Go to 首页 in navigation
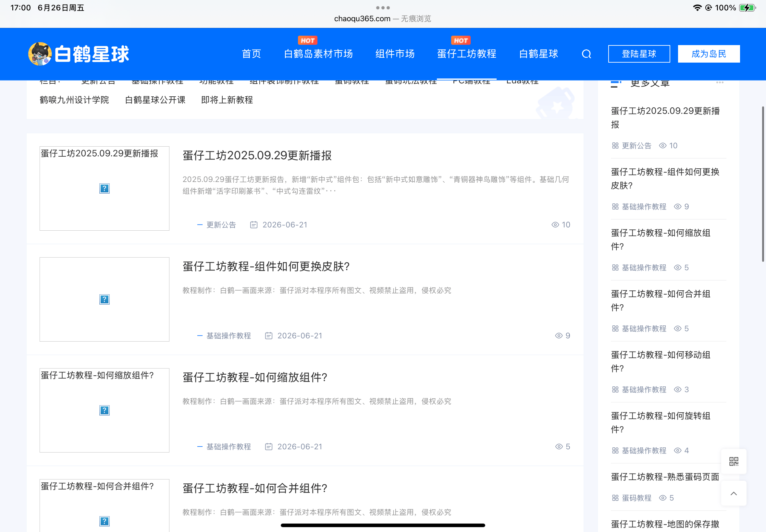Screen dimensions: 766x532 click(x=252, y=54)
